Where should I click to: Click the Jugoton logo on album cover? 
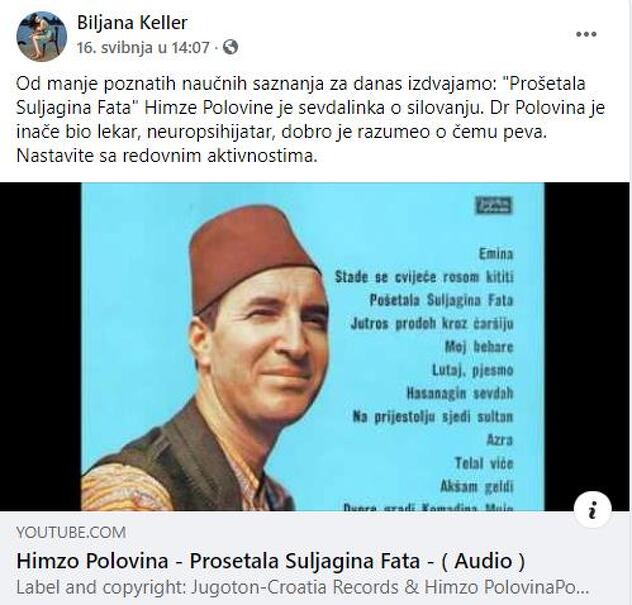(x=493, y=206)
